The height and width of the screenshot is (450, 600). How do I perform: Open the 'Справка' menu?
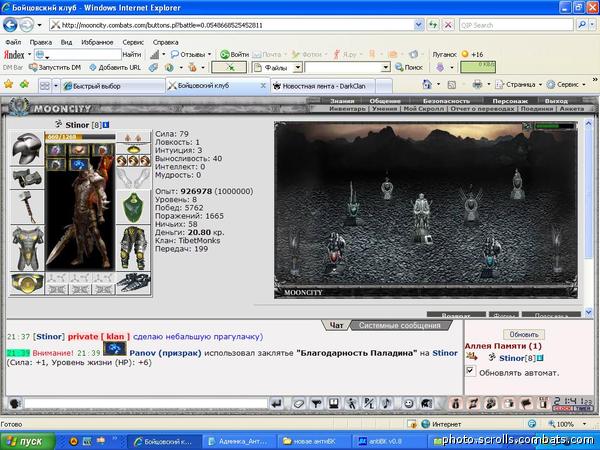click(x=165, y=42)
